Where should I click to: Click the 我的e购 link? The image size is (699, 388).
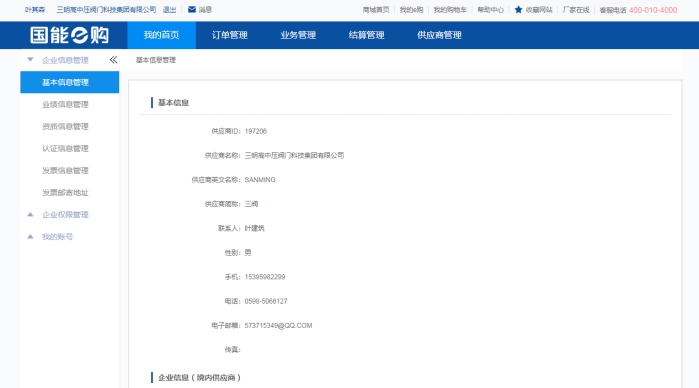click(411, 10)
